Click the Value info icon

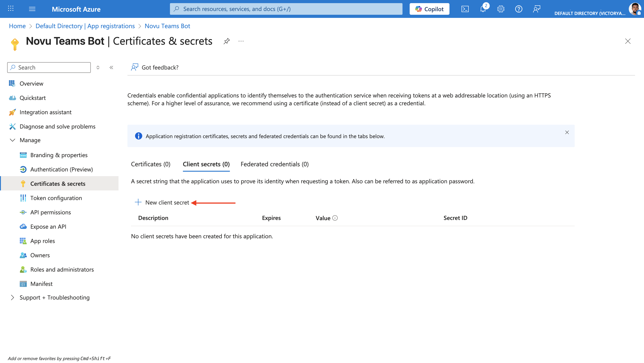335,218
